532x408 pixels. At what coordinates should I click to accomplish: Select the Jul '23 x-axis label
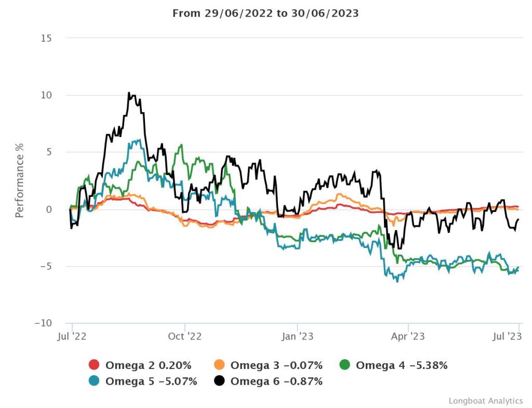coord(507,336)
